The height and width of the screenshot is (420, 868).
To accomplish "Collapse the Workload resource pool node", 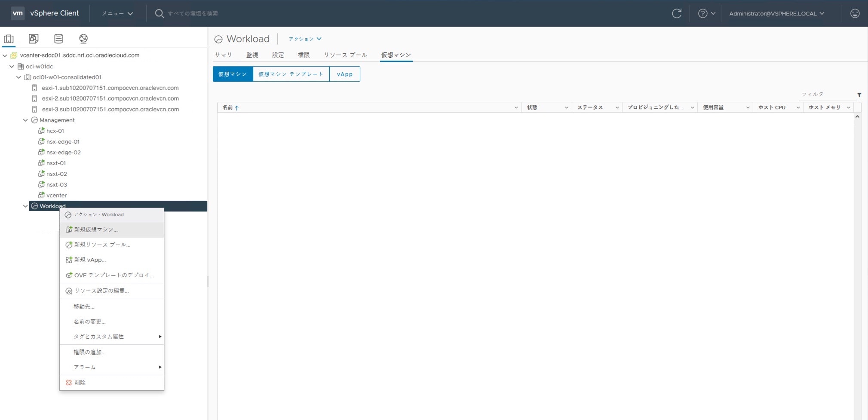I will click(x=25, y=206).
